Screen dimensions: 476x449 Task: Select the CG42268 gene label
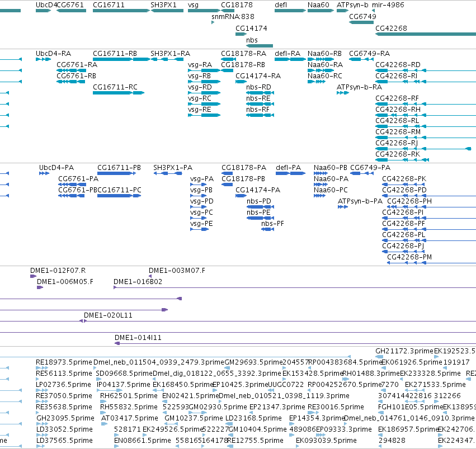[x=392, y=28]
